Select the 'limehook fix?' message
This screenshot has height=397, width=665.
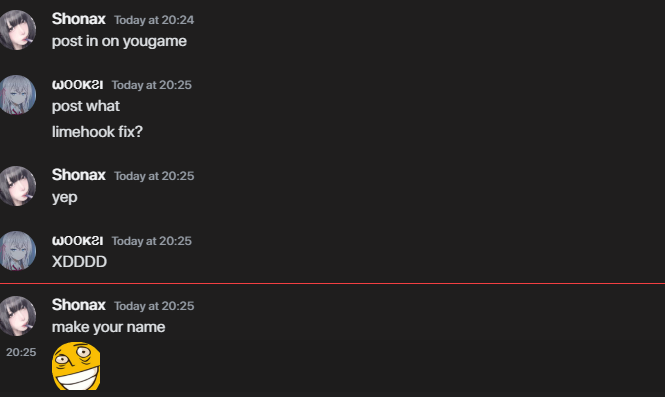pos(97,132)
